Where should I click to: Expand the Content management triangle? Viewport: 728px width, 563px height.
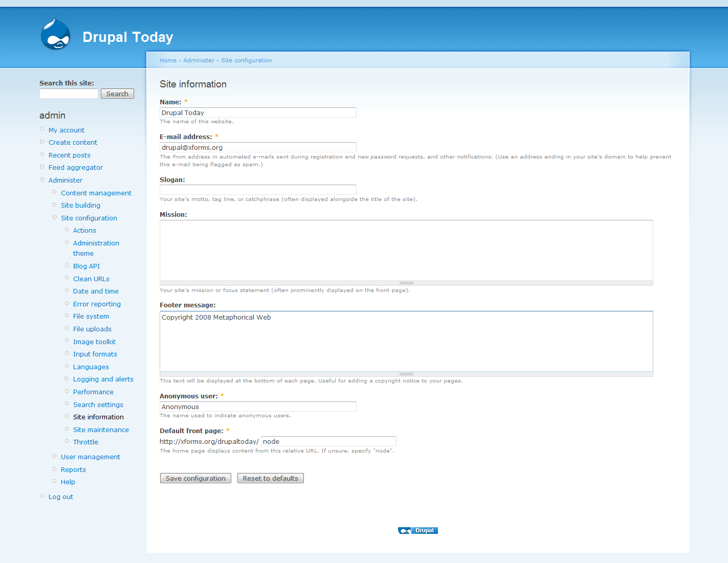55,192
